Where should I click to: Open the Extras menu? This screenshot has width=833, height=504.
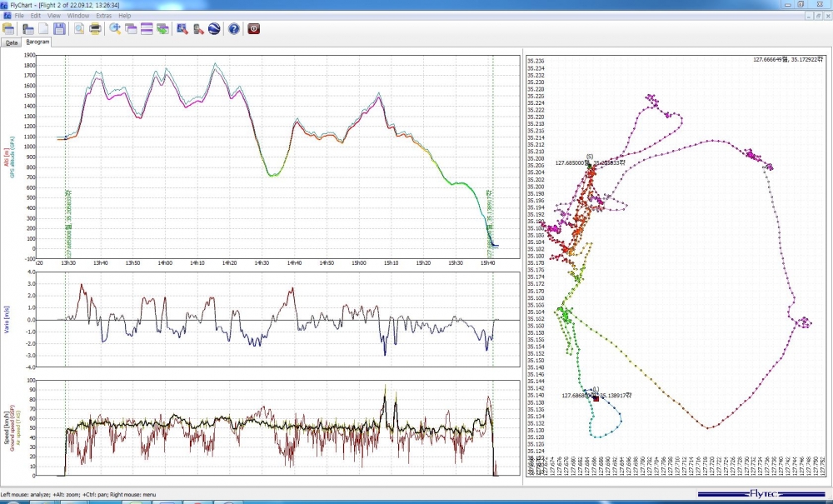point(103,16)
